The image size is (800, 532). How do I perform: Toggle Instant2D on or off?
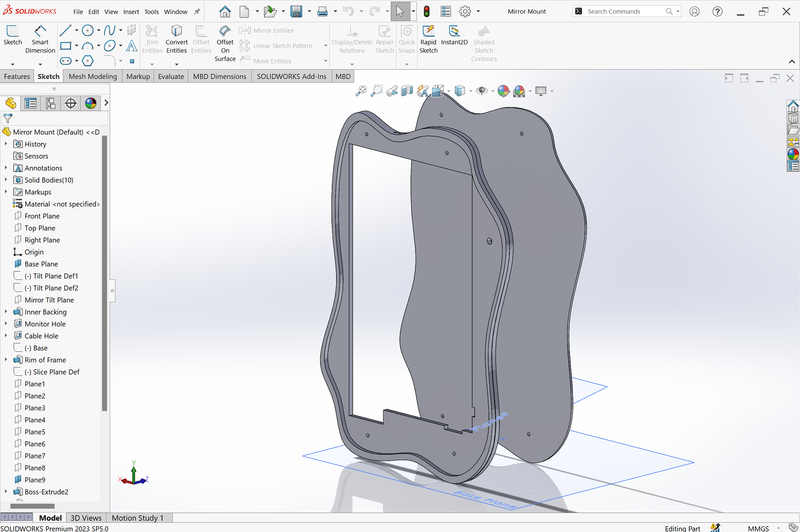click(x=454, y=40)
